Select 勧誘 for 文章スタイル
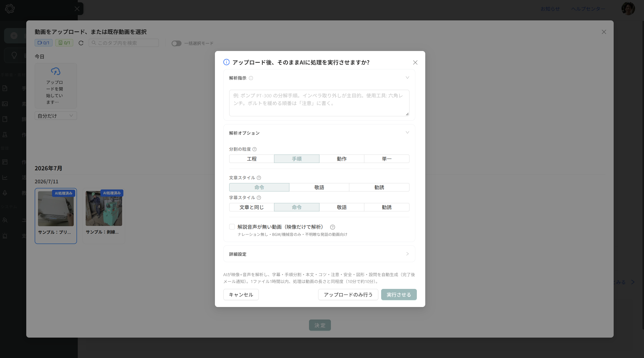 pyautogui.click(x=379, y=187)
